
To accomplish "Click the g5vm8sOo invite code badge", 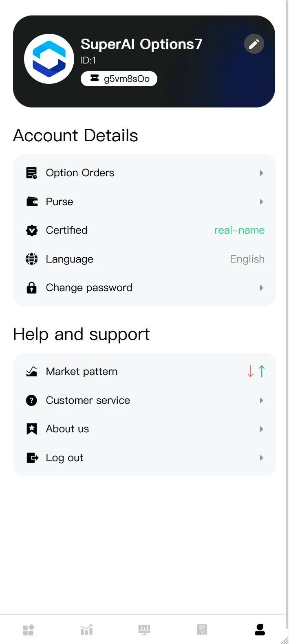I will point(119,79).
